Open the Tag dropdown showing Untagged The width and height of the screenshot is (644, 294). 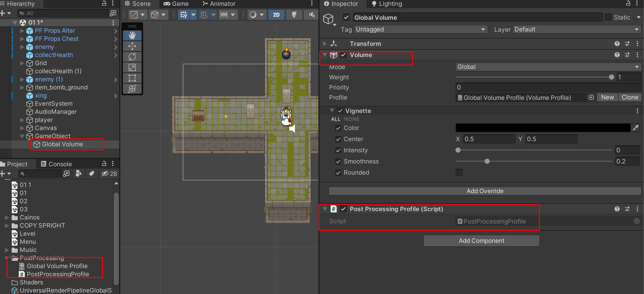pos(420,29)
